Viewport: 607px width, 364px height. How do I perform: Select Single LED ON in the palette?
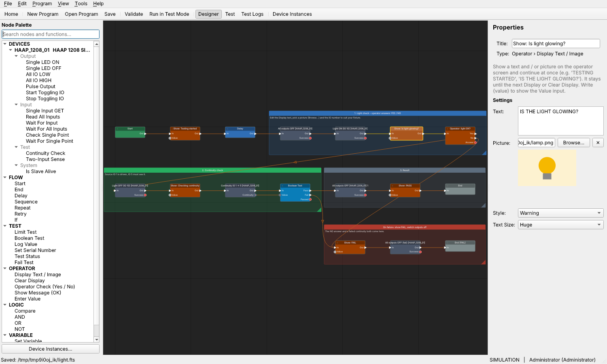42,62
